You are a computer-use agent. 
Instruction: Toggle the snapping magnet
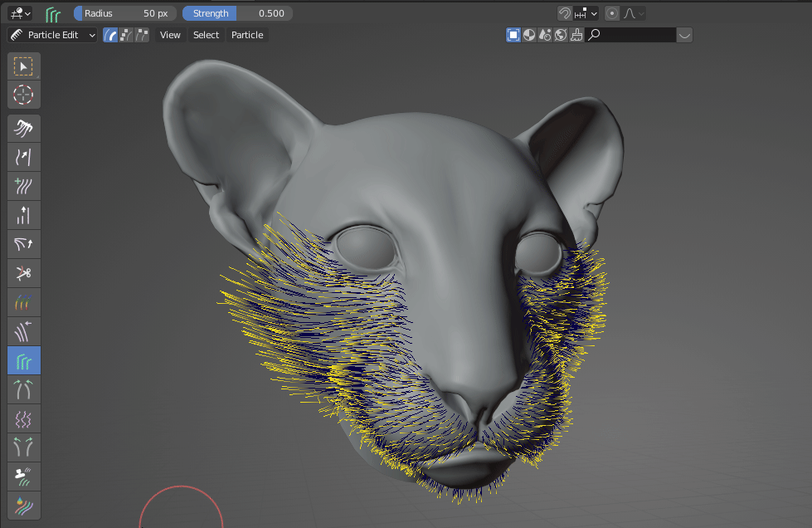[565, 13]
